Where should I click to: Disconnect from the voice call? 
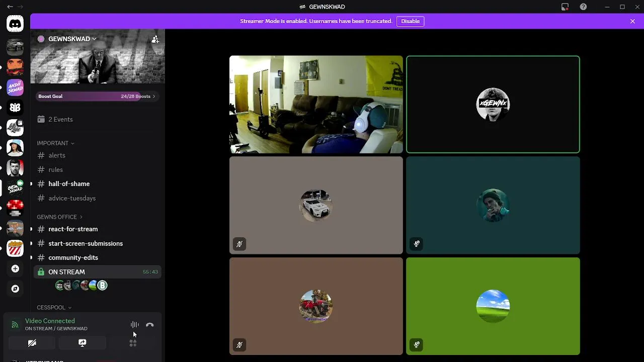pos(149,325)
